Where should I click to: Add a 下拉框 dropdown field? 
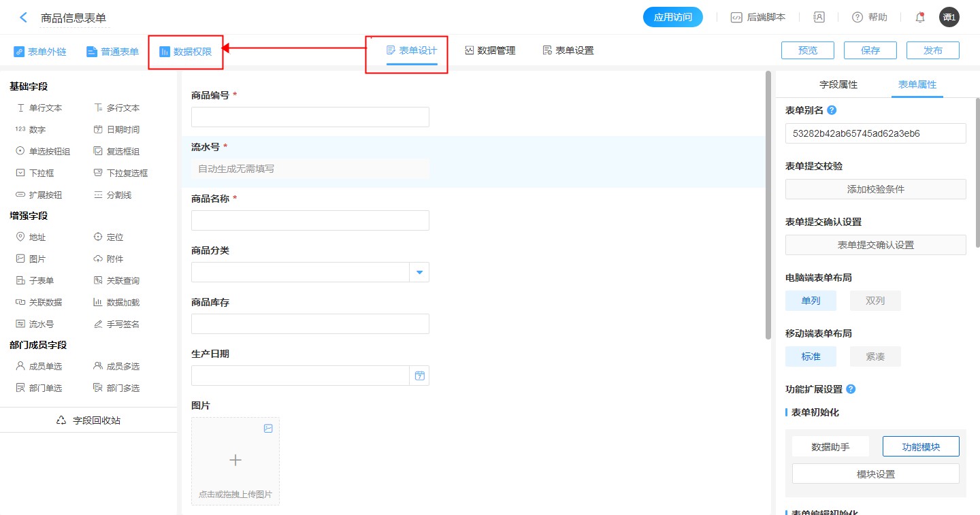[x=40, y=173]
